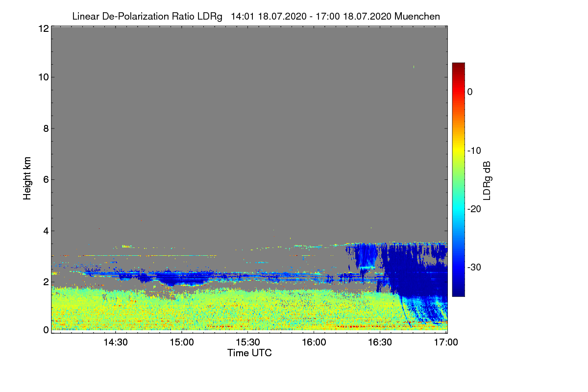The height and width of the screenshot is (392, 588).
Task: Click the colorbar '-30' value label
Action: coord(475,267)
